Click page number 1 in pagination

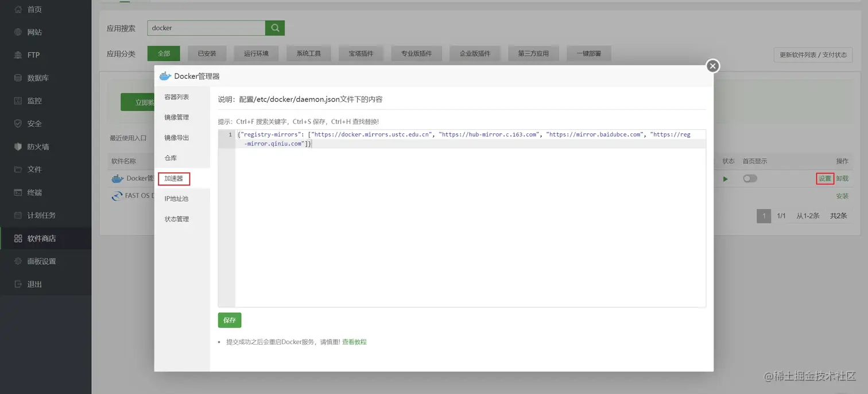(764, 216)
